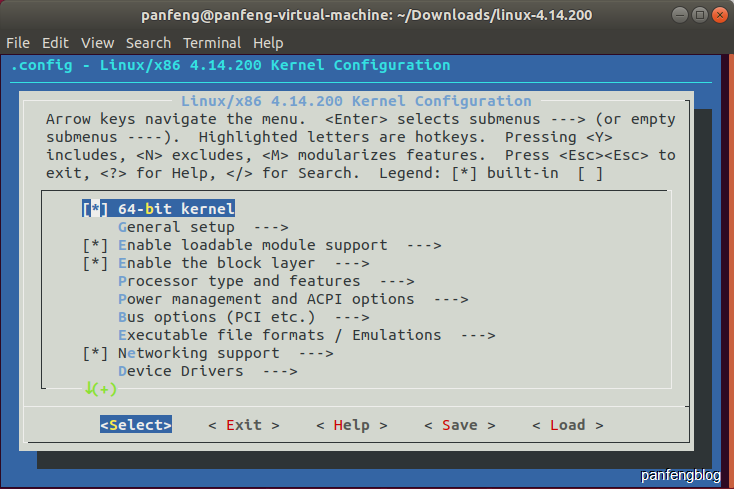The image size is (734, 489).
Task: Toggle the Networking support checkbox
Action: click(x=95, y=353)
